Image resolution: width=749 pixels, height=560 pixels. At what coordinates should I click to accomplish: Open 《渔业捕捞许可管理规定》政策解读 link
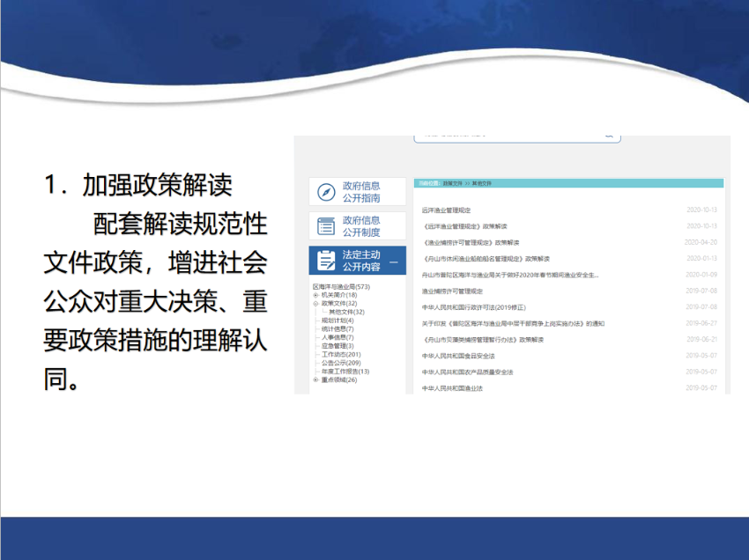[x=471, y=242]
